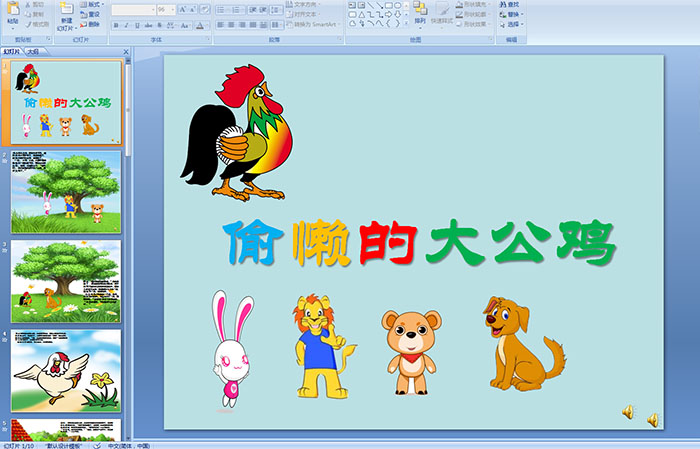Justify the text
This screenshot has height=449, width=700.
253,25
